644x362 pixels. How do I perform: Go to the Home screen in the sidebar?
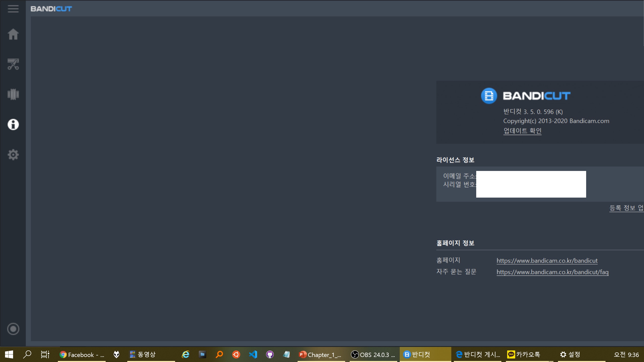tap(13, 34)
